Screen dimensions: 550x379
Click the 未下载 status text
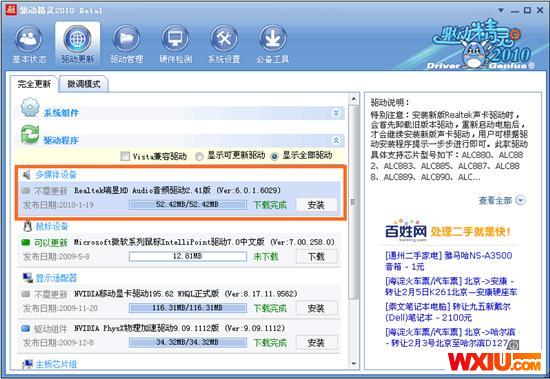(x=266, y=257)
